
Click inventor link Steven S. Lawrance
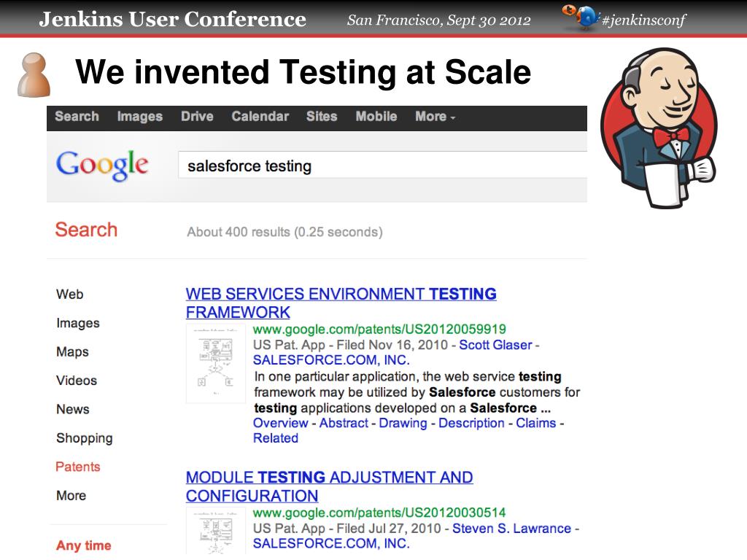coord(511,528)
